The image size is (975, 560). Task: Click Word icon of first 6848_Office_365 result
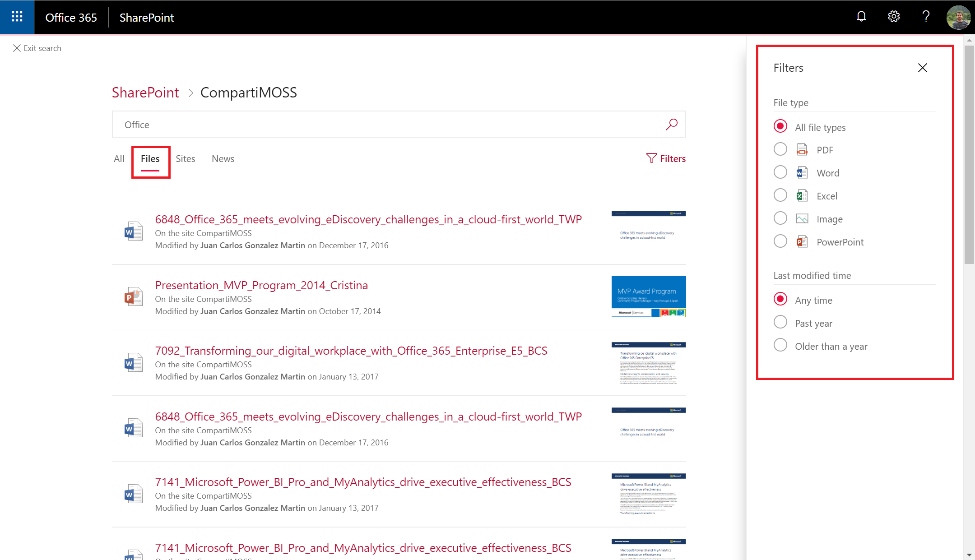click(133, 231)
